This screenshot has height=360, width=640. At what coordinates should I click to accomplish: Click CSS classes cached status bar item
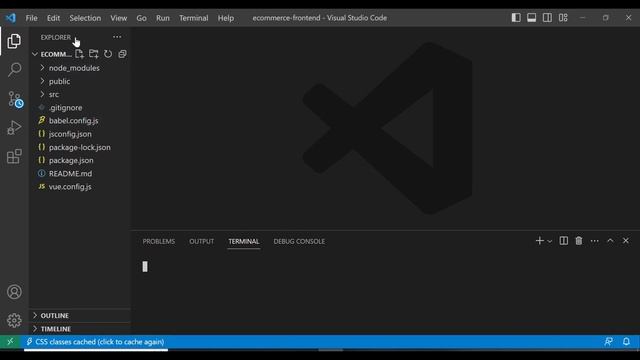(x=96, y=342)
